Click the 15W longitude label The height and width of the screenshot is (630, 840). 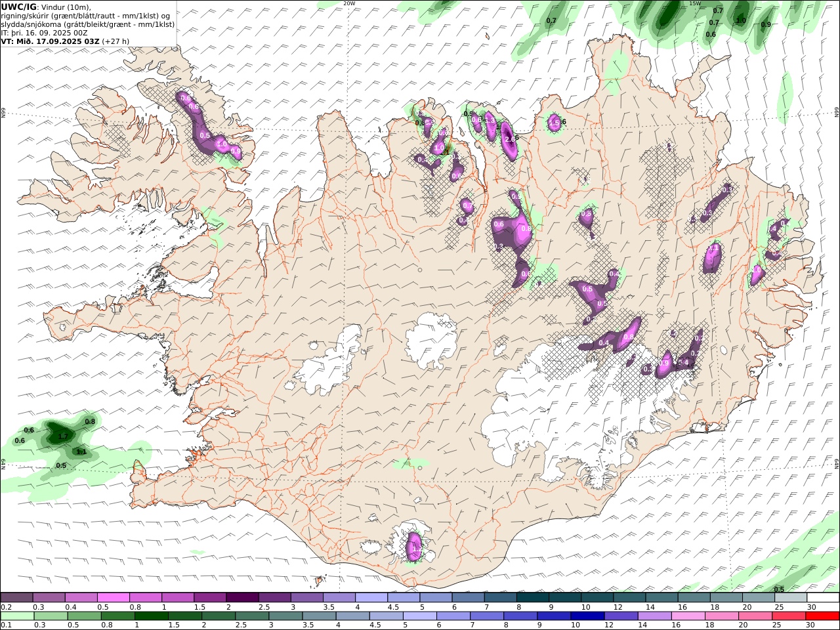click(695, 3)
